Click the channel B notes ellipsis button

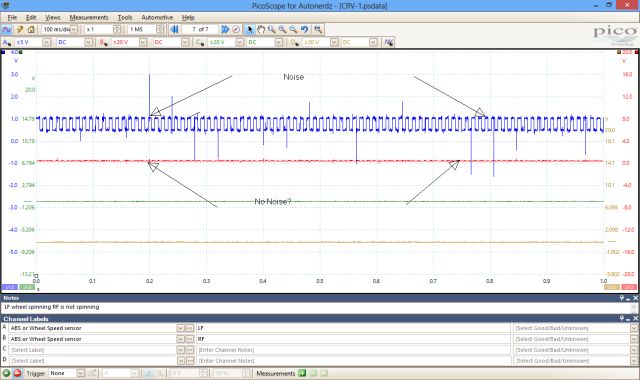190,339
